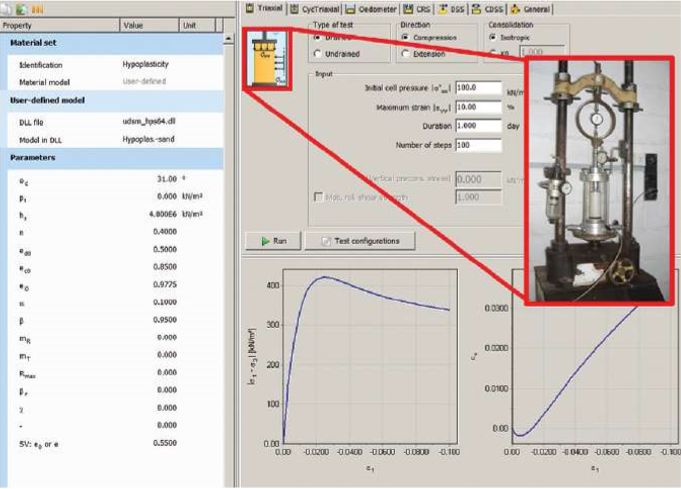Open Test configurations
The height and width of the screenshot is (489, 681).
click(x=361, y=241)
